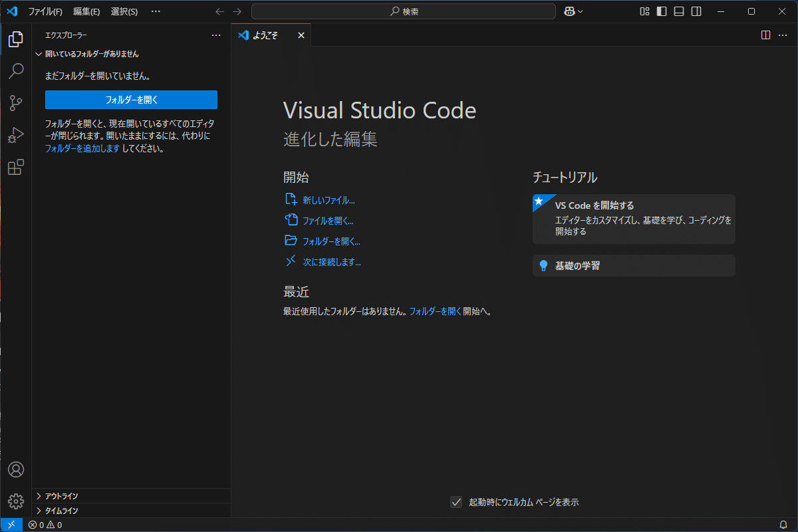Go forward with the right arrow

(237, 11)
